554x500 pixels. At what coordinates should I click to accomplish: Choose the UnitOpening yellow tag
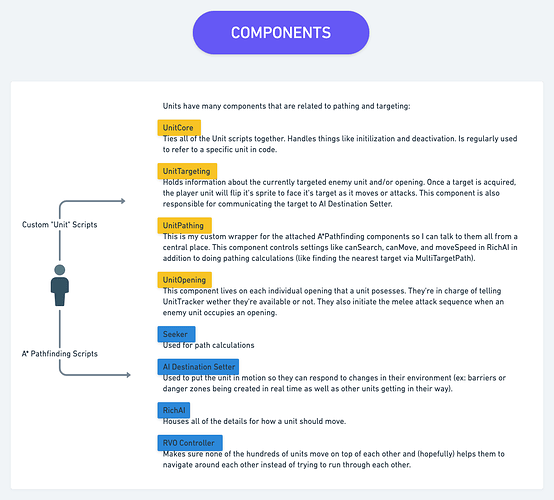coord(184,280)
